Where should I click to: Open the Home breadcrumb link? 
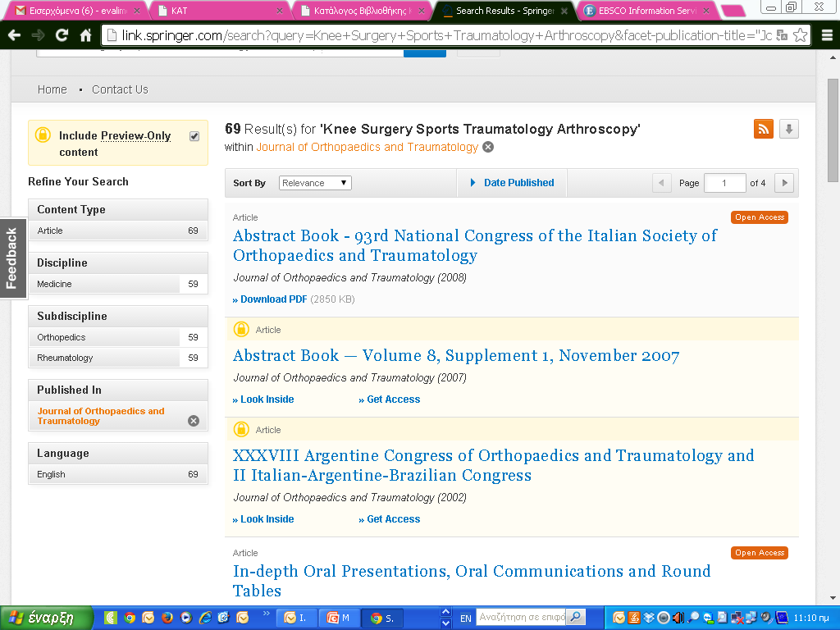[x=52, y=89]
